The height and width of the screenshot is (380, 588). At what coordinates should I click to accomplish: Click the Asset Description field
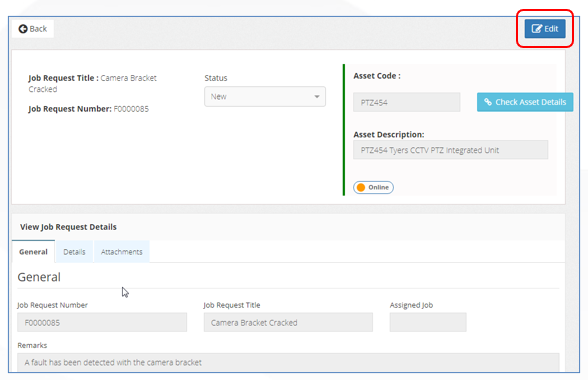click(x=450, y=150)
